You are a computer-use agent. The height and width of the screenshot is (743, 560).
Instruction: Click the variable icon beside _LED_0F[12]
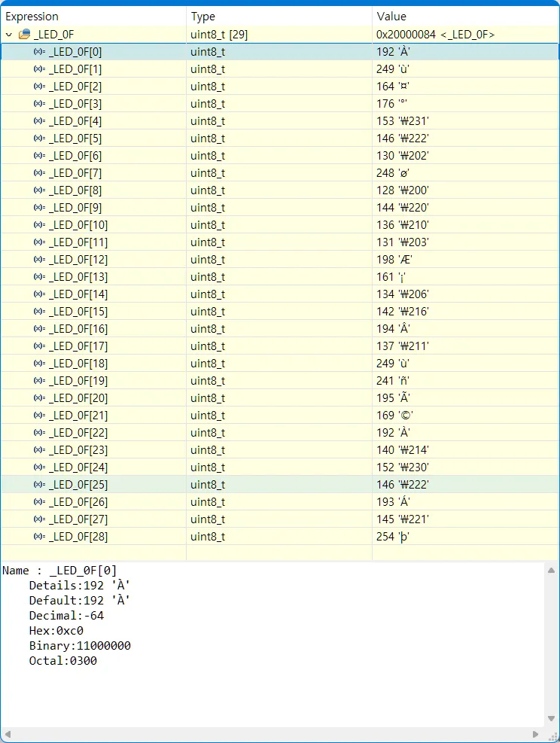point(39,260)
